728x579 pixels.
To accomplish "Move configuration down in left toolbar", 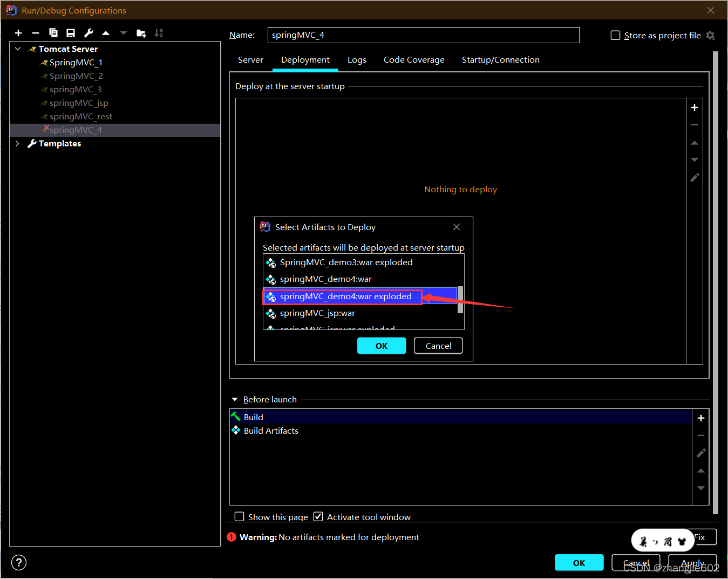I will [x=124, y=33].
